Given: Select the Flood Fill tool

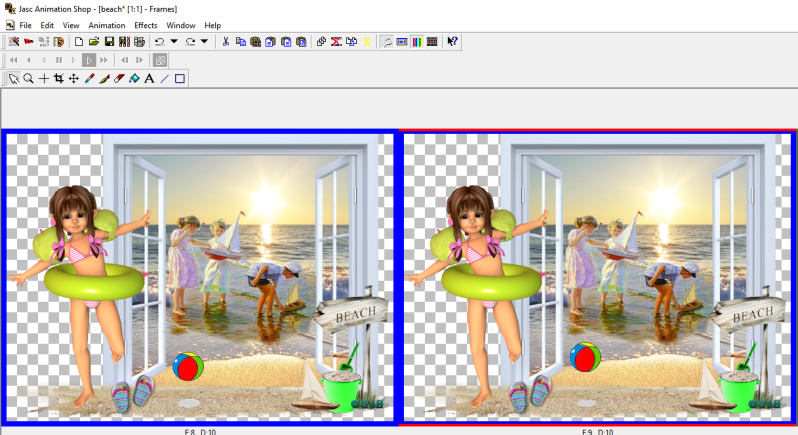Looking at the screenshot, I should click(134, 78).
